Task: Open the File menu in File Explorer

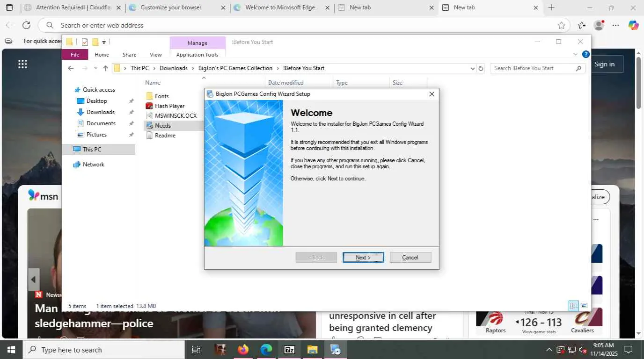Action: (75, 55)
